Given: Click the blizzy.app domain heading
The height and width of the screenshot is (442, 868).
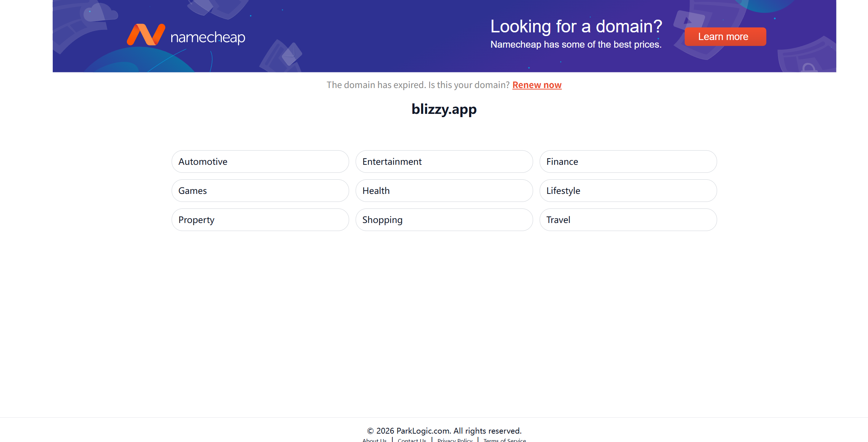Looking at the screenshot, I should (444, 109).
